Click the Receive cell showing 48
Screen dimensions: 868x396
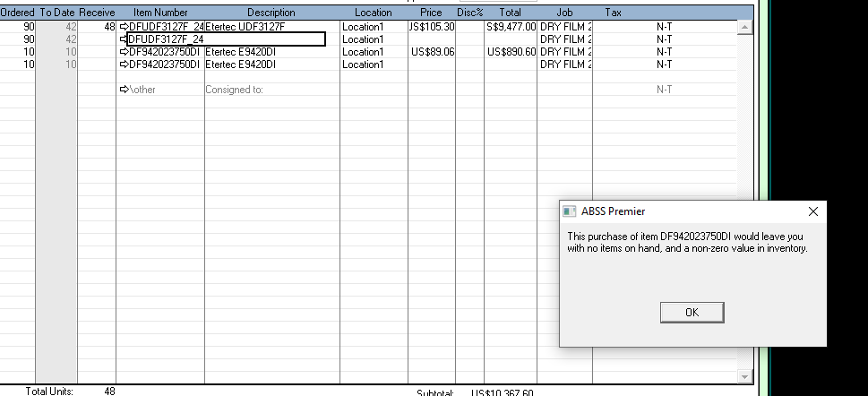(97, 27)
